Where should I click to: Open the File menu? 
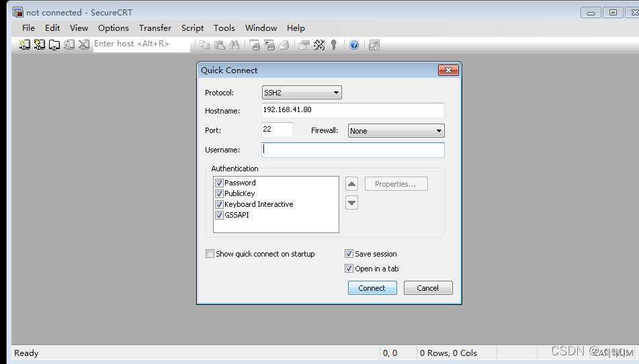click(x=28, y=28)
